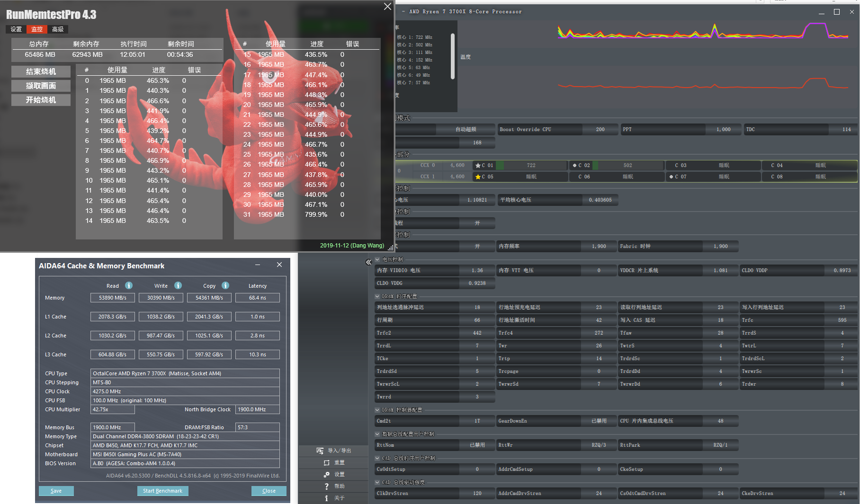Click the gold star on core C 05
Image resolution: width=860 pixels, height=504 pixels.
pos(478,177)
